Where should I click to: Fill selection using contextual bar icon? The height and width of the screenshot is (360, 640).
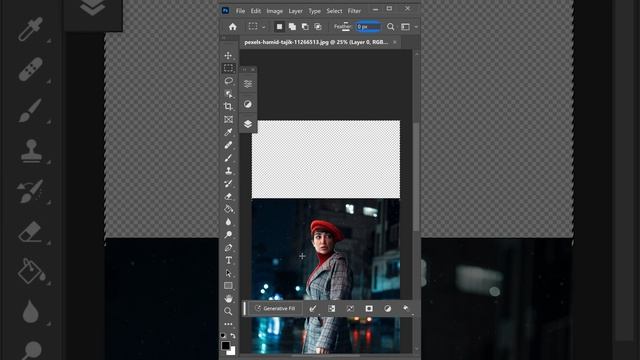[406, 308]
